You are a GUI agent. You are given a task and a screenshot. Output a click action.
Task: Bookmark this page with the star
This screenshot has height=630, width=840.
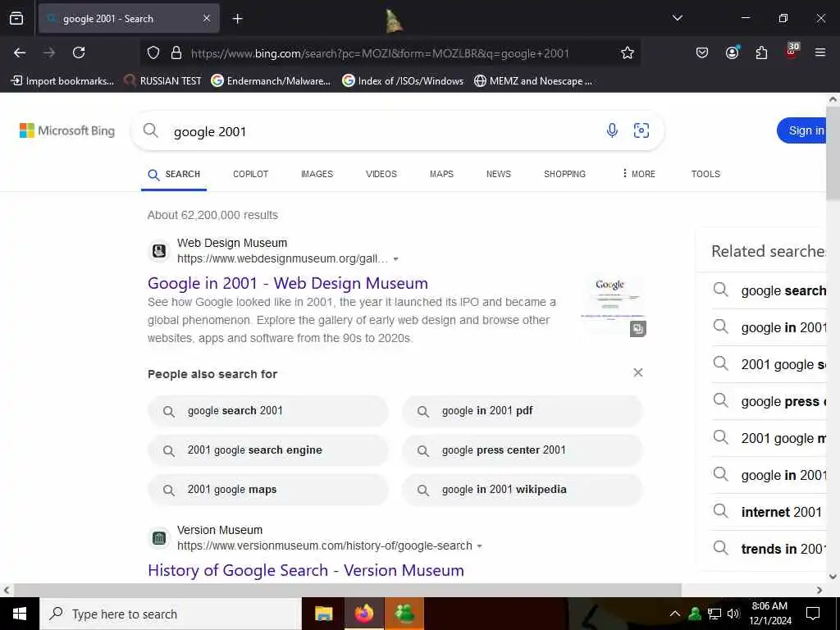(x=628, y=52)
